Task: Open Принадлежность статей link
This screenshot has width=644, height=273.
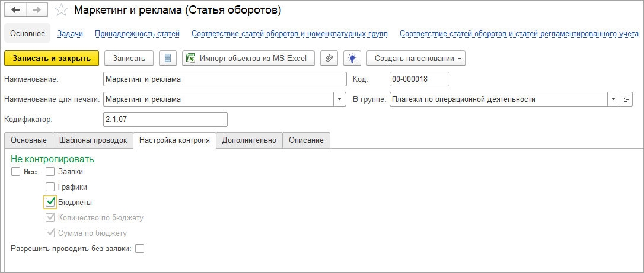Action: [x=137, y=34]
